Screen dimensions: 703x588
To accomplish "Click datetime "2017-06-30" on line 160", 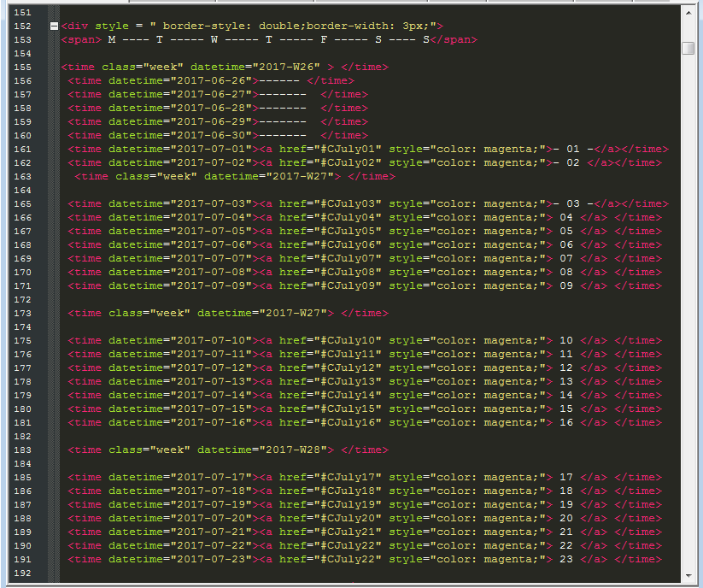I will (214, 135).
